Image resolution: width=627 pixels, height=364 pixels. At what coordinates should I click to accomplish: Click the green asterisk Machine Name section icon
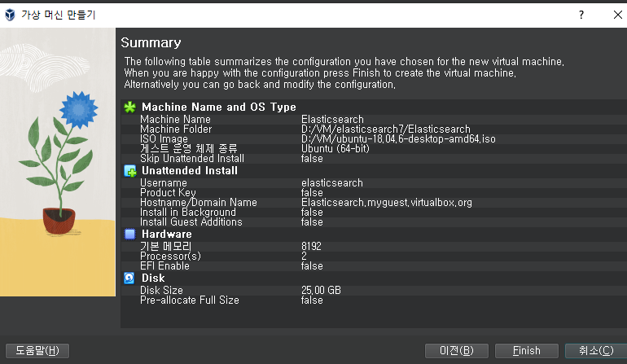(x=129, y=107)
